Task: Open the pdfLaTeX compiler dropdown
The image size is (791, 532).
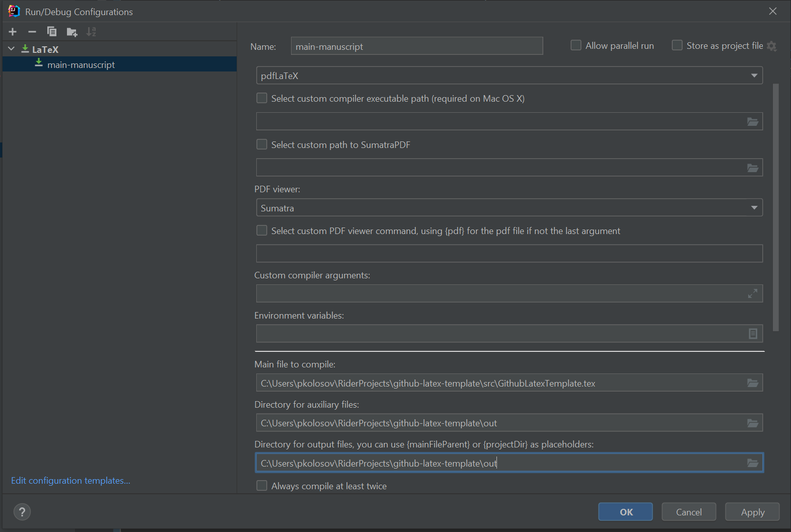Action: pos(510,75)
